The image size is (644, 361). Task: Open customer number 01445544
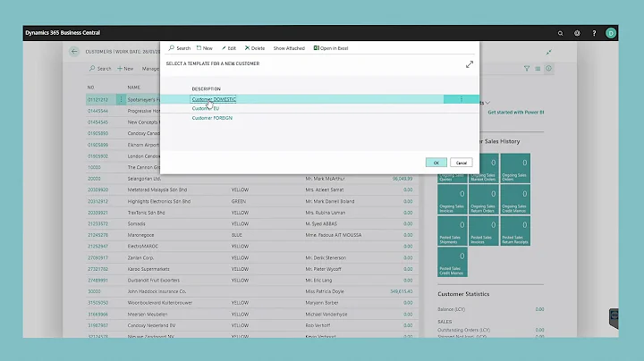(x=97, y=111)
